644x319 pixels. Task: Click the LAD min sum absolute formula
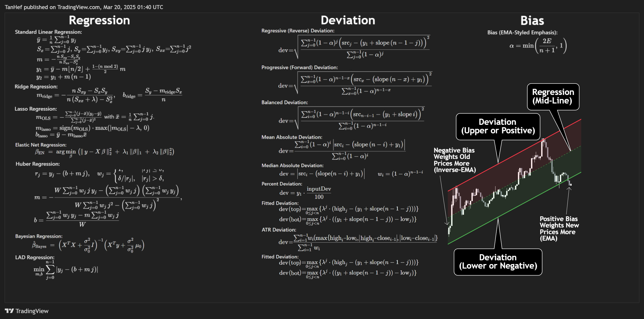pyautogui.click(x=66, y=270)
